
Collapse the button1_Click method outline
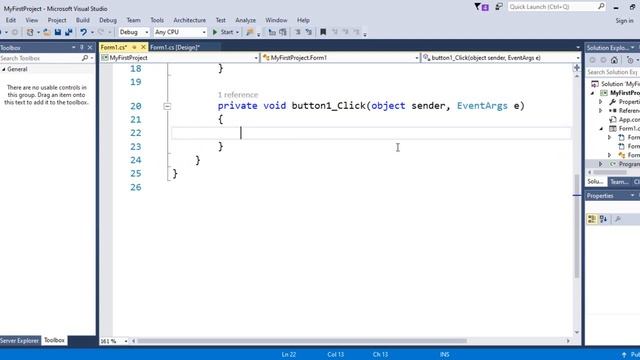(x=167, y=106)
